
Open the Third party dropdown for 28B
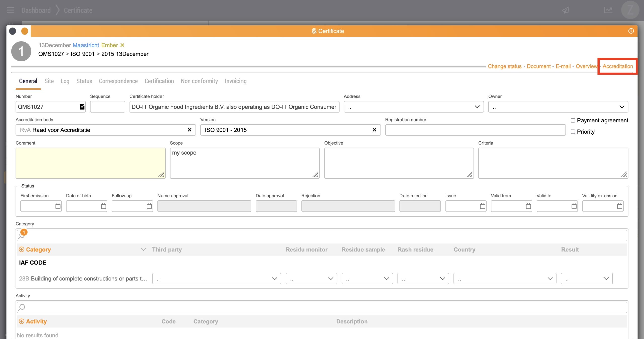(x=217, y=279)
